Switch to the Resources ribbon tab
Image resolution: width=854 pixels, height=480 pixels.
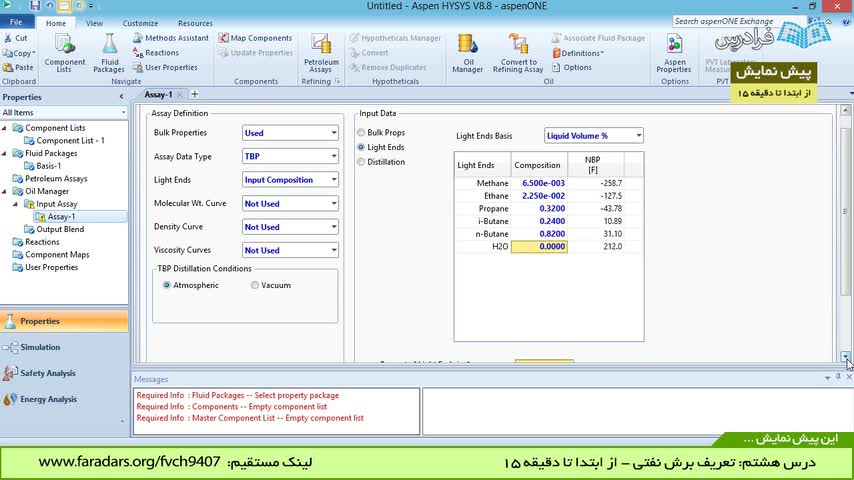tap(195, 23)
